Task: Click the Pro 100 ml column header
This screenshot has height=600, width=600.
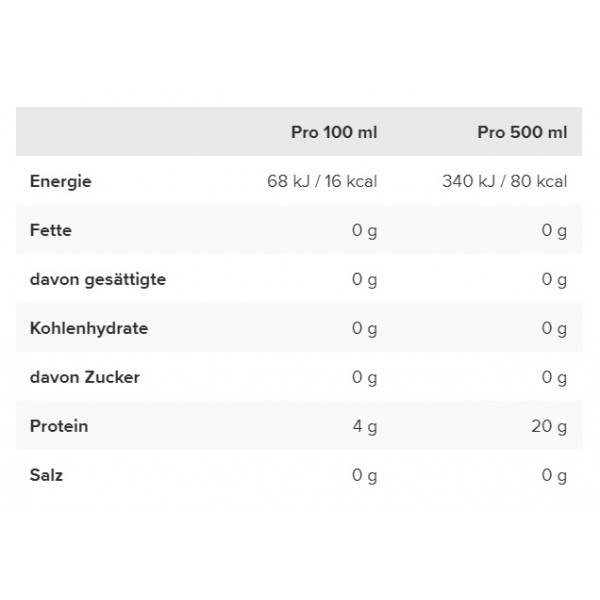Action: coord(334,132)
